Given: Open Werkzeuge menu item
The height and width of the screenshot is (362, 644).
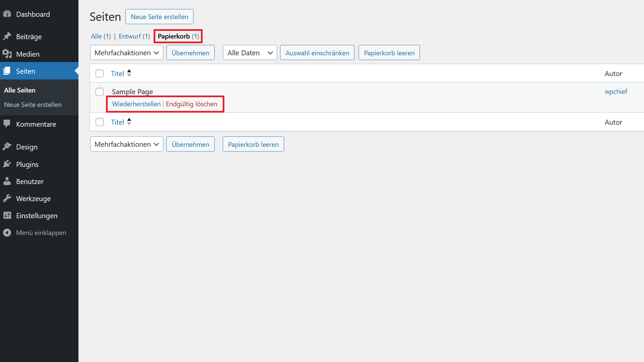Looking at the screenshot, I should click(x=39, y=198).
